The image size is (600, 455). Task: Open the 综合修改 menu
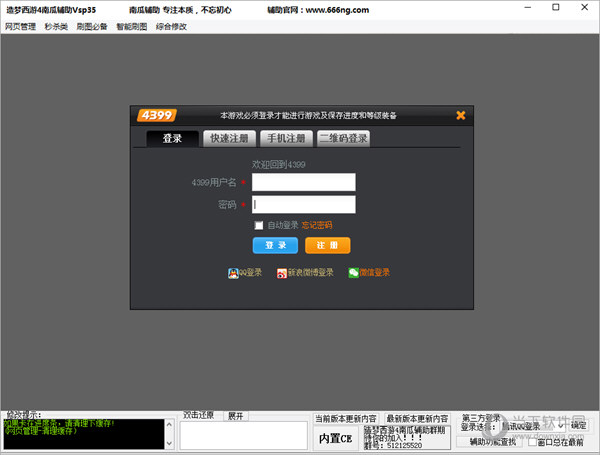coord(171,26)
